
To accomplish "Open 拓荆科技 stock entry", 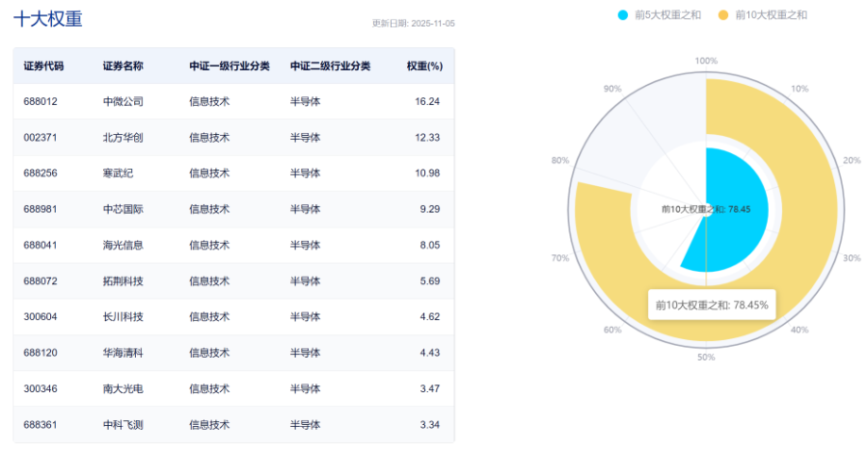I will [122, 281].
